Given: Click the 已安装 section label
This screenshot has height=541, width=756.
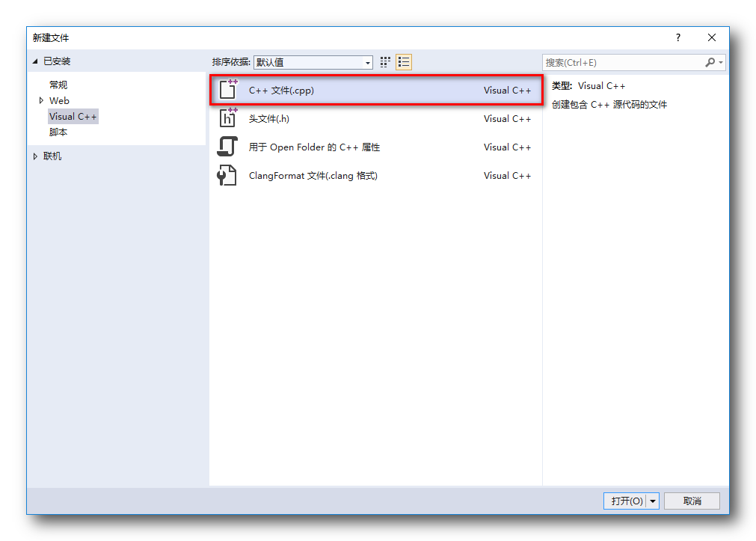Looking at the screenshot, I should click(x=57, y=61).
